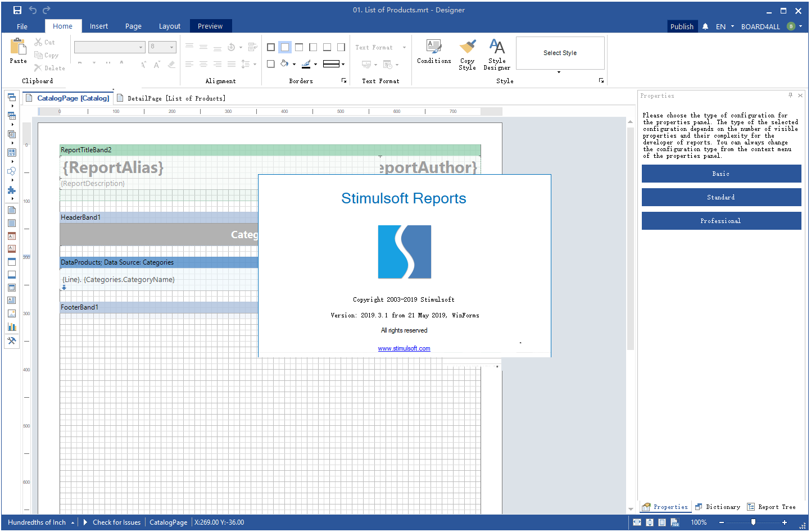This screenshot has height=532, width=811.
Task: Toggle left border button
Action: click(313, 47)
